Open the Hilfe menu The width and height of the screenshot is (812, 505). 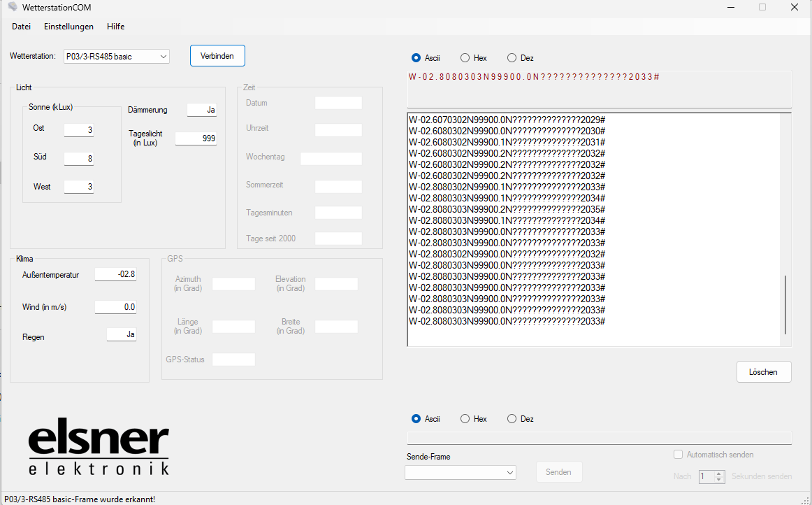coord(116,27)
